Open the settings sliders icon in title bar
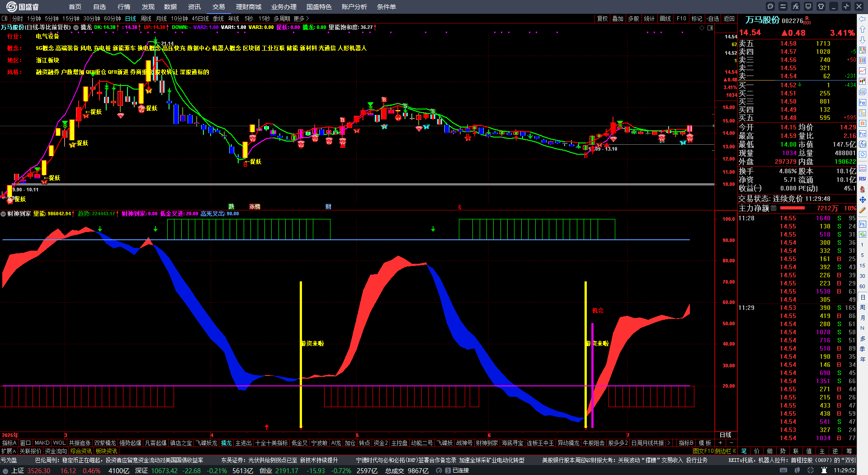 point(783,6)
